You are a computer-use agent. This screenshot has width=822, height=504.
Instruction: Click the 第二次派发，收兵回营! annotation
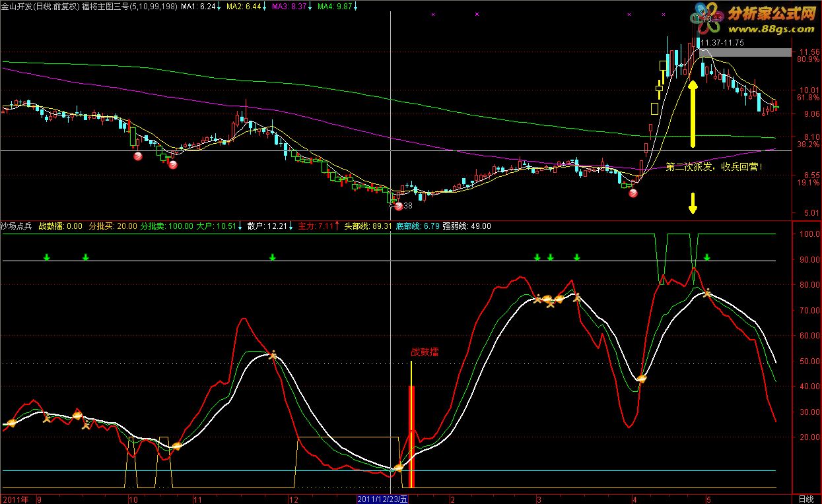[714, 167]
